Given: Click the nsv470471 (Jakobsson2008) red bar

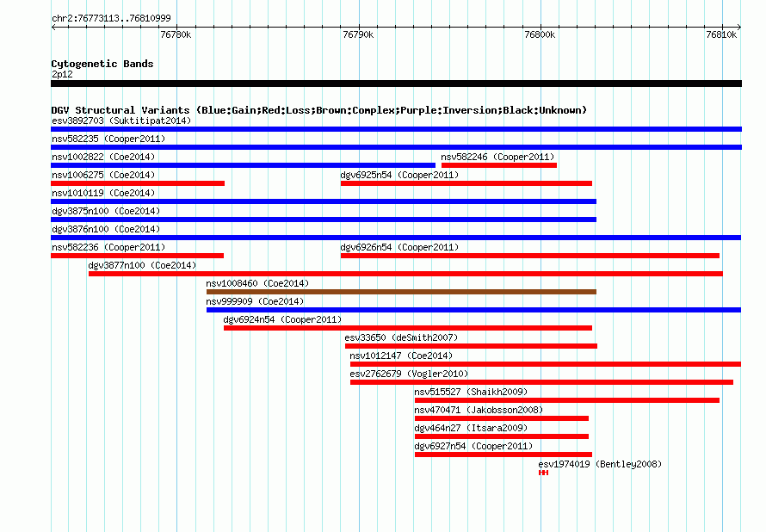Looking at the screenshot, I should tap(502, 418).
